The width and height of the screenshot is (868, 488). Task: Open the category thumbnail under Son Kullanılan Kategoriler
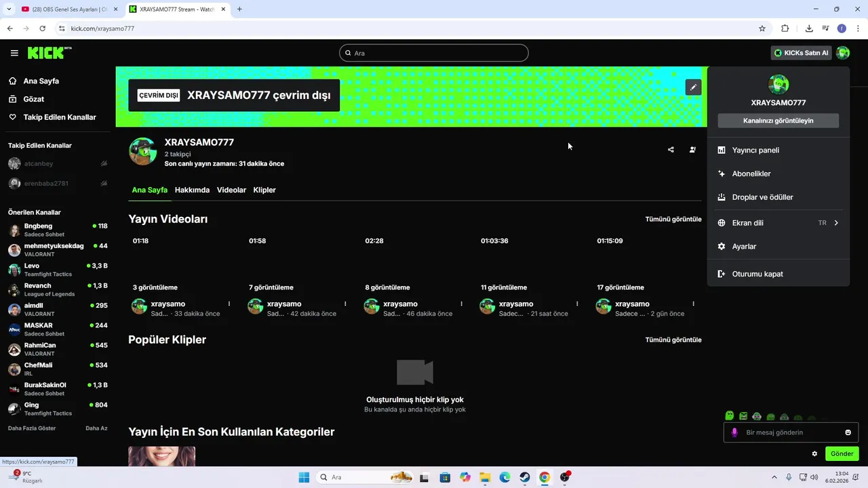[x=162, y=456]
